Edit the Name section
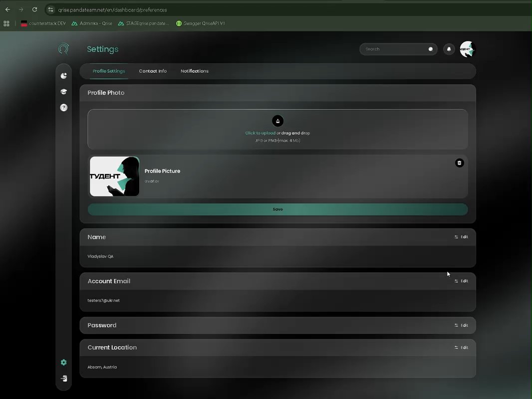Screen dimensions: 532x399 [461, 237]
